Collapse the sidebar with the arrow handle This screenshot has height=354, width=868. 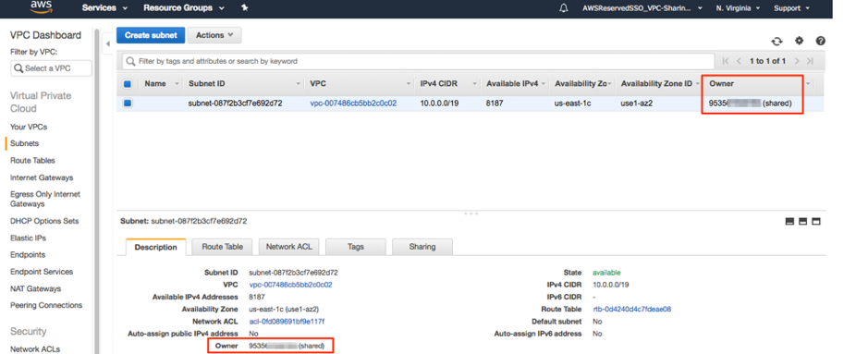[x=108, y=43]
